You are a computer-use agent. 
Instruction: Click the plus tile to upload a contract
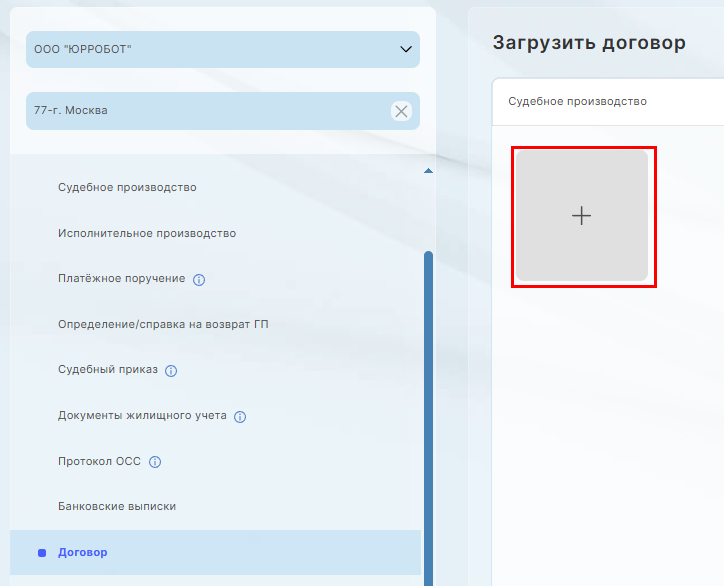[582, 216]
